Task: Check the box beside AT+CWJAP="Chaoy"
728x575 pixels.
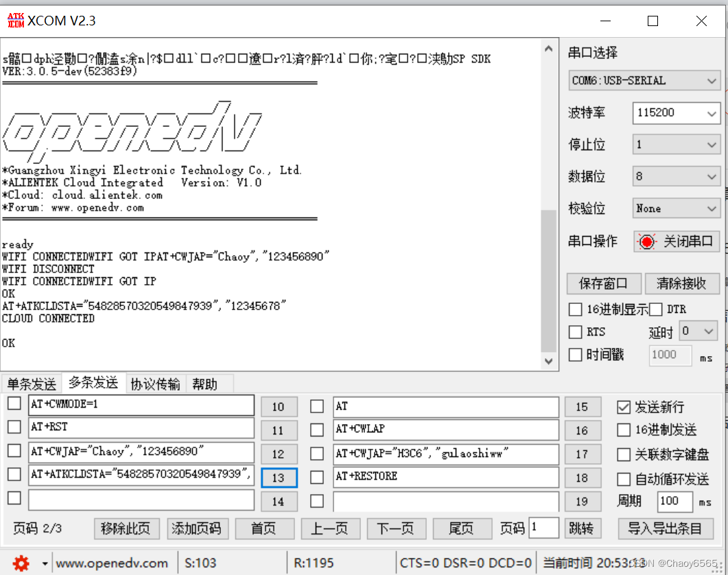Action: (x=14, y=451)
